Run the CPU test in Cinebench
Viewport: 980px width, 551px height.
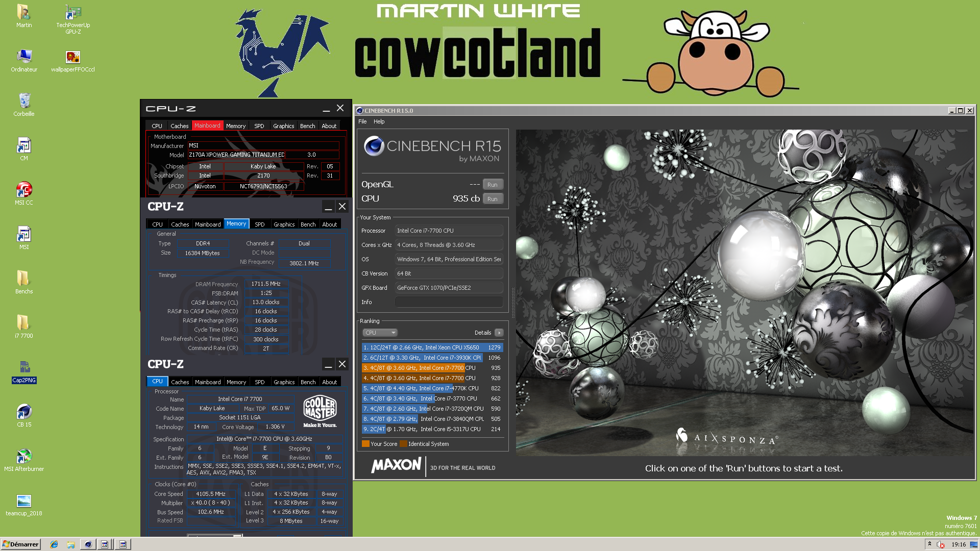coord(493,199)
